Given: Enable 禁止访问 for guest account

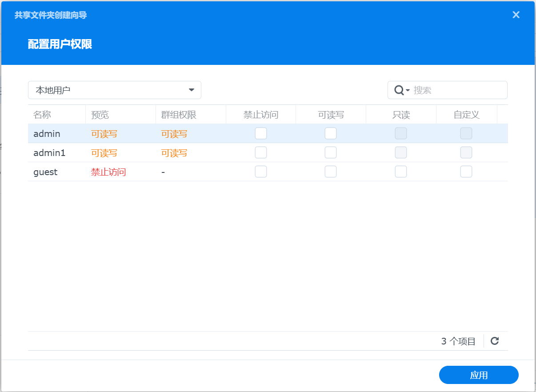Looking at the screenshot, I should pyautogui.click(x=261, y=171).
